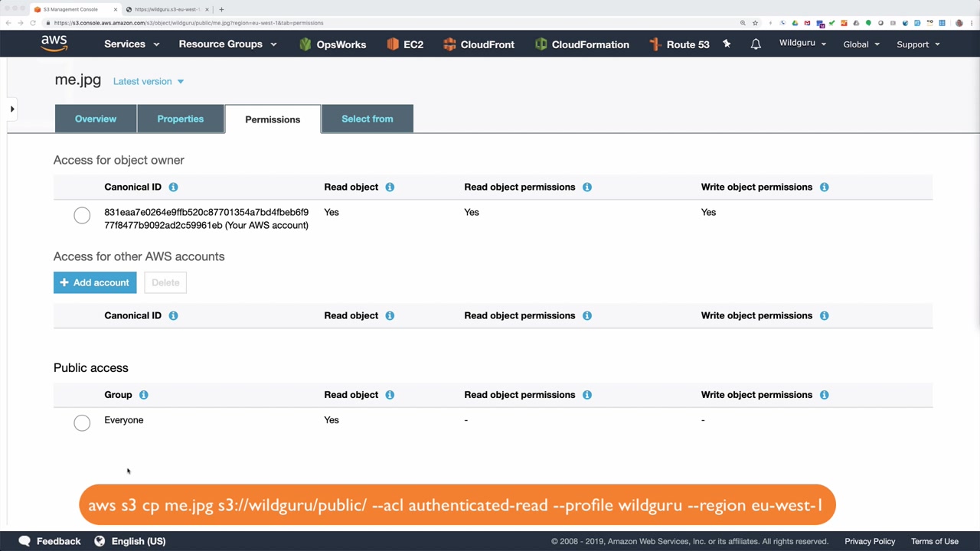Show Read object info under other AWS accounts
The width and height of the screenshot is (980, 551).
390,315
